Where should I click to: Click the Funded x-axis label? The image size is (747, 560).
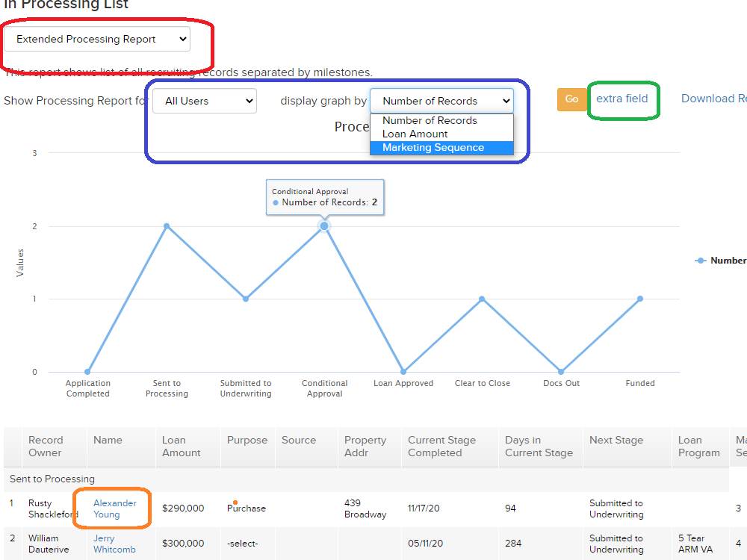click(640, 383)
